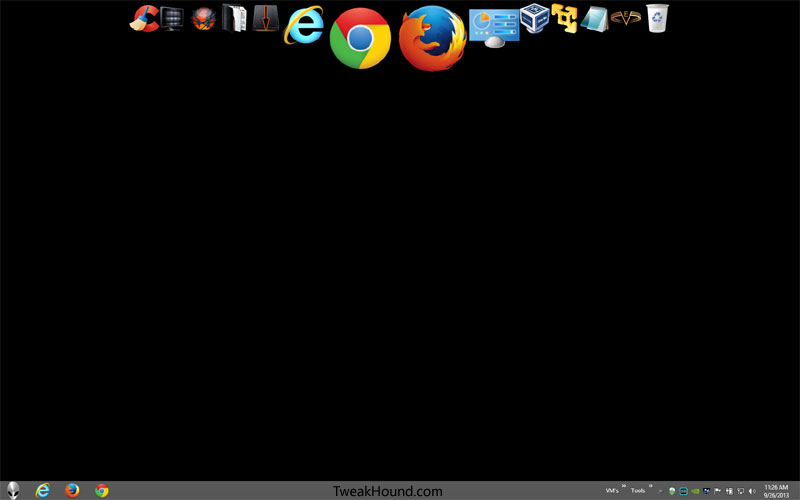This screenshot has width=800, height=500.
Task: Open the volume speaker tray icon
Action: click(752, 491)
